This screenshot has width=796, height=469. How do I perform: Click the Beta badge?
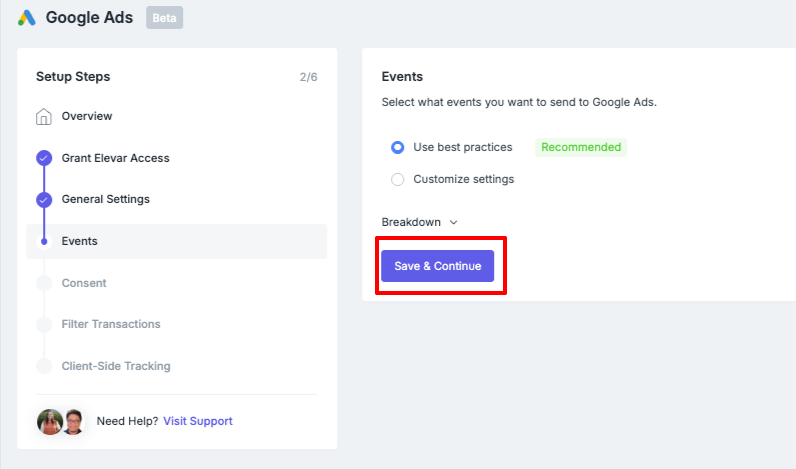164,18
